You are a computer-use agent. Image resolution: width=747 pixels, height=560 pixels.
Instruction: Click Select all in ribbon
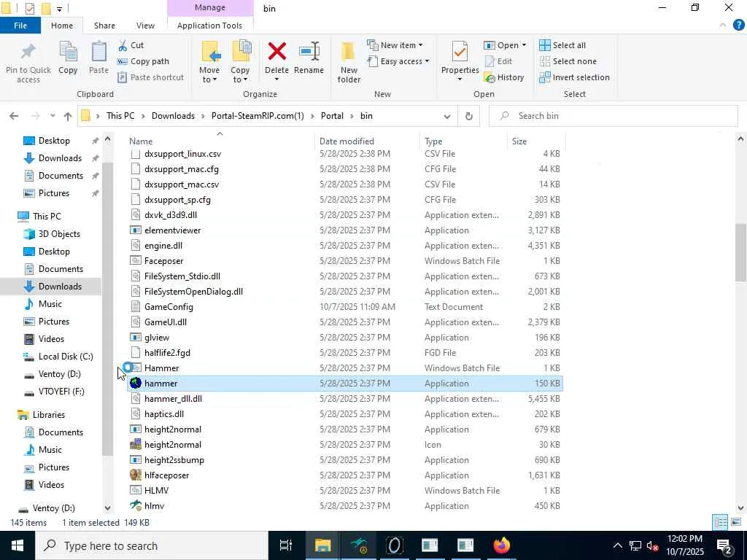point(562,45)
